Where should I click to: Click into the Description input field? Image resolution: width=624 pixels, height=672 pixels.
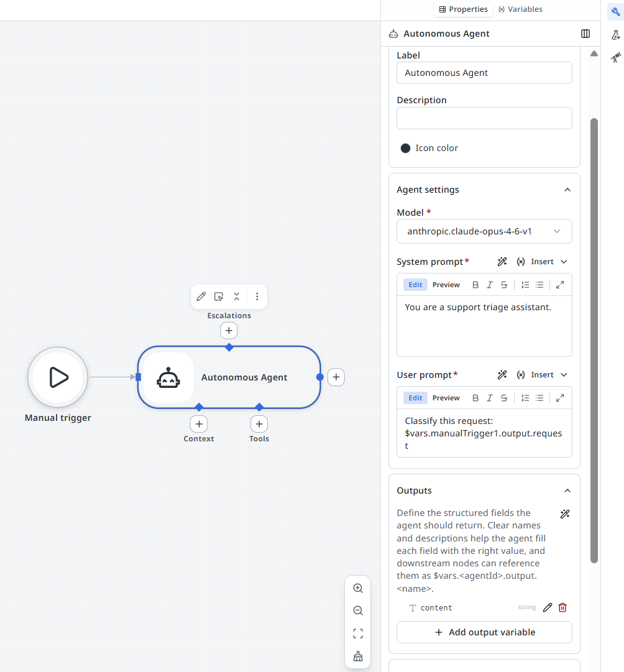(484, 118)
